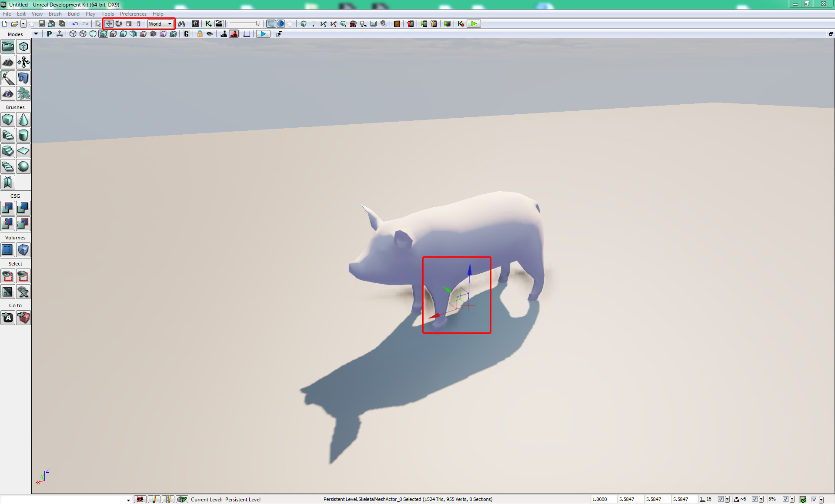The image size is (835, 504).
Task: Toggle Lock selected actors to camera
Action: (x=200, y=34)
